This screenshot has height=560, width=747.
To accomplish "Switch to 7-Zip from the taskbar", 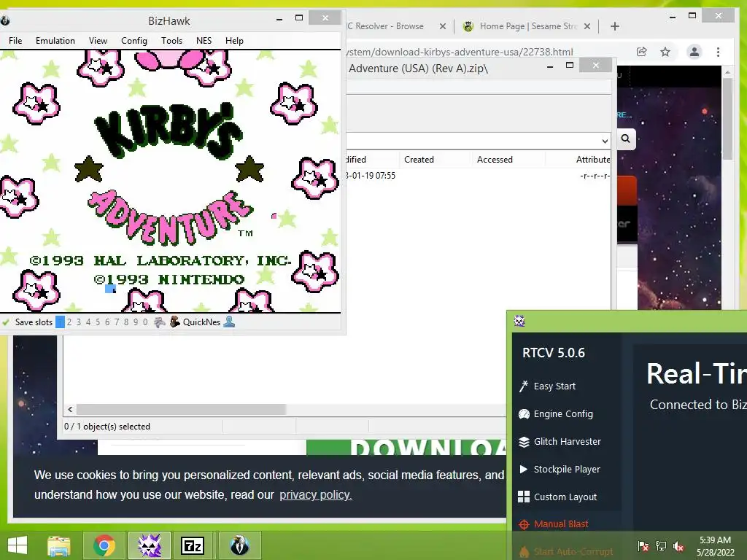I will (x=193, y=545).
